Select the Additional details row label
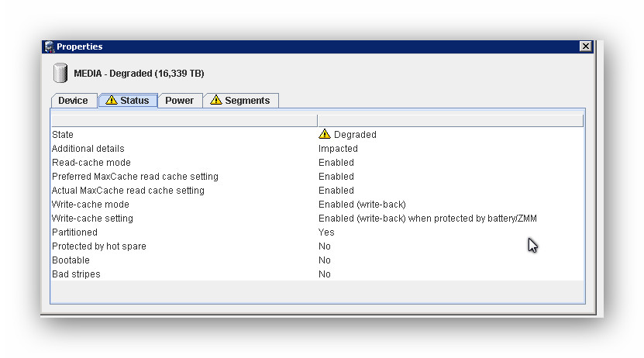This screenshot has width=644, height=358. pyautogui.click(x=88, y=149)
